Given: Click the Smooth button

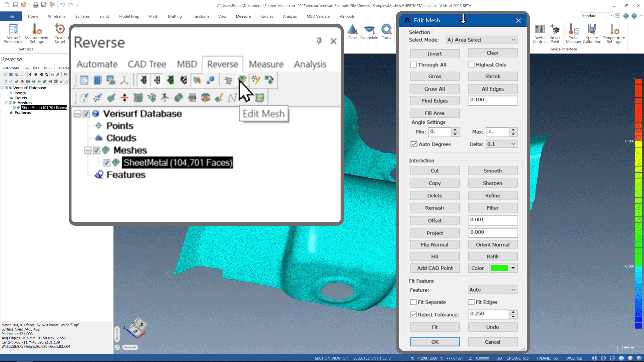Looking at the screenshot, I should [492, 171].
